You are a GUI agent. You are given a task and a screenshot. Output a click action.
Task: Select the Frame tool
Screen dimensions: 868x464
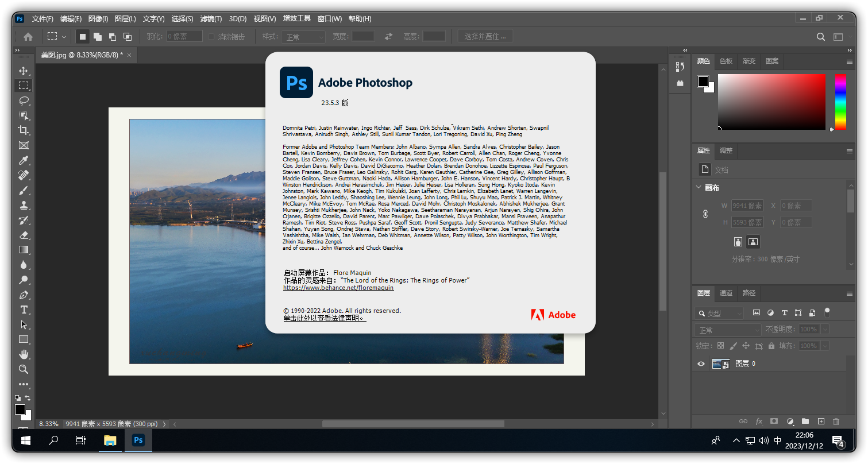pos(24,145)
